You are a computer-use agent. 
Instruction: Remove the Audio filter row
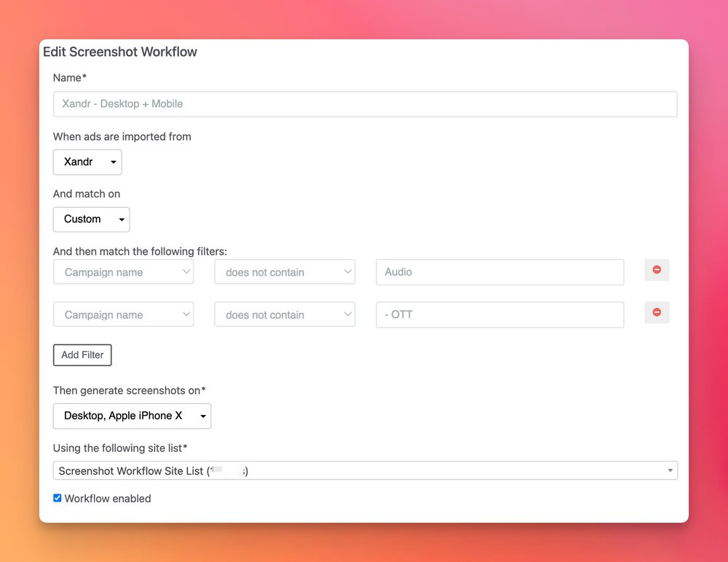click(657, 270)
